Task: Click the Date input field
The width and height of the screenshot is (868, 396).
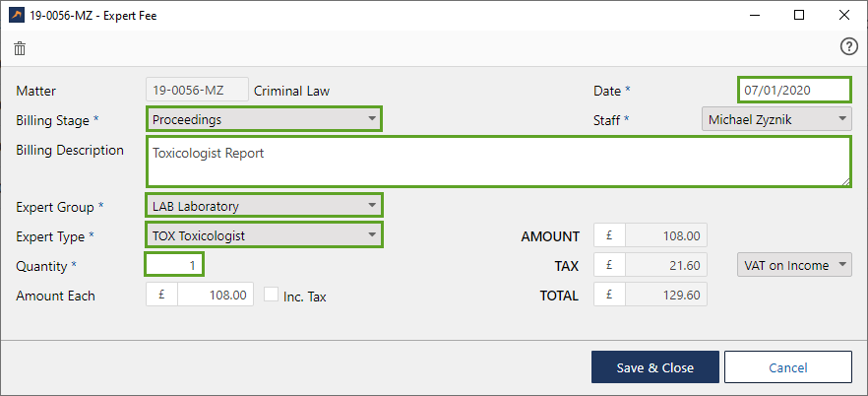Action: pyautogui.click(x=793, y=90)
